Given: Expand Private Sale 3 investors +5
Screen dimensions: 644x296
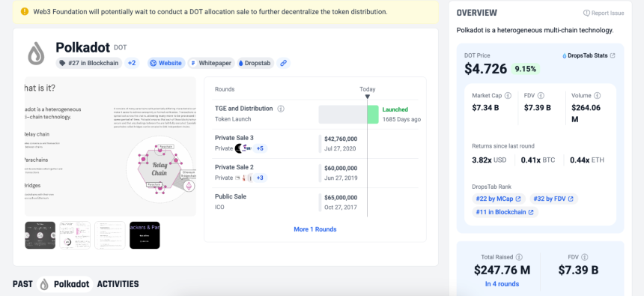Looking at the screenshot, I should (260, 148).
